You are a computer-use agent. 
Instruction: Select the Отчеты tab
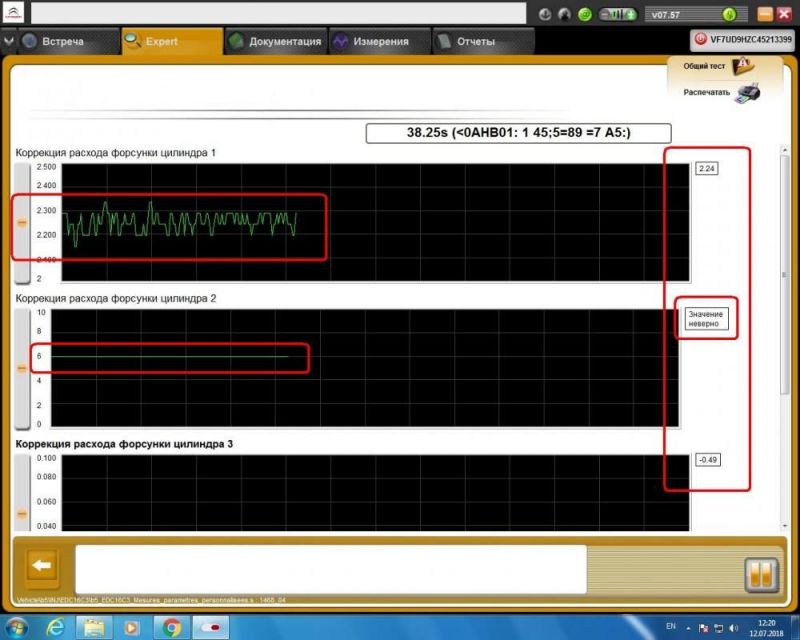coord(466,42)
